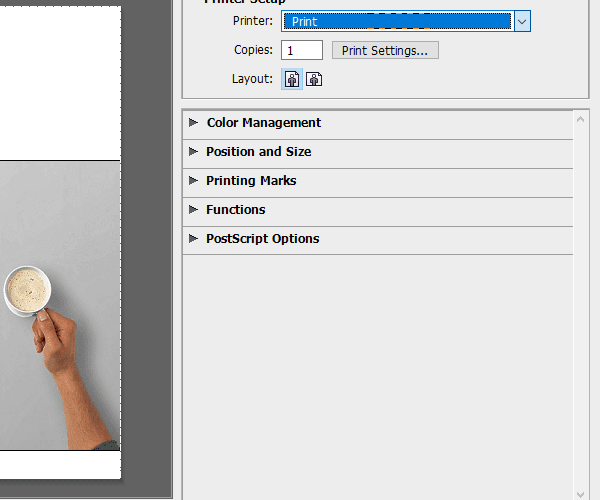The image size is (600, 500).
Task: Open the Printer dropdown arrow
Action: [x=522, y=21]
